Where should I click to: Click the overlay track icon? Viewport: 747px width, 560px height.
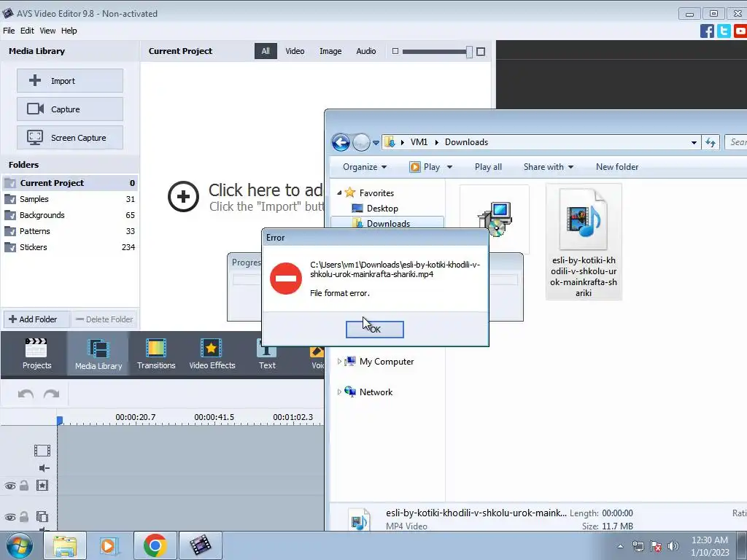tap(42, 517)
